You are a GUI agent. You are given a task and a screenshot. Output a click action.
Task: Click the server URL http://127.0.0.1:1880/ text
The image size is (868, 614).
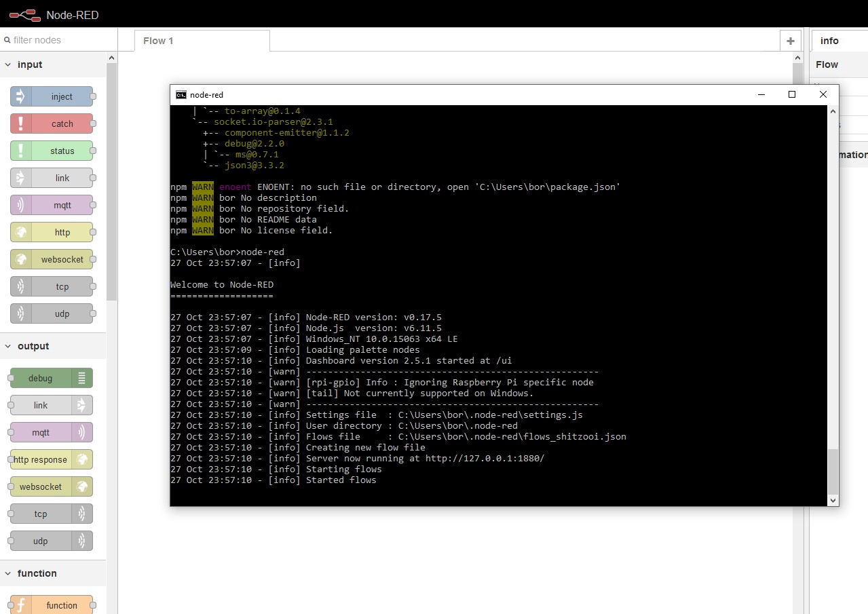(x=485, y=459)
